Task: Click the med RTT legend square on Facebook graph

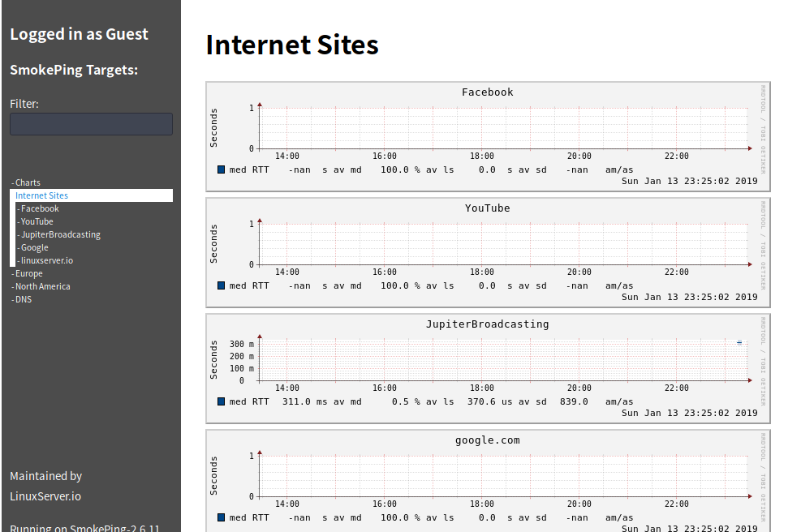Action: 219,169
